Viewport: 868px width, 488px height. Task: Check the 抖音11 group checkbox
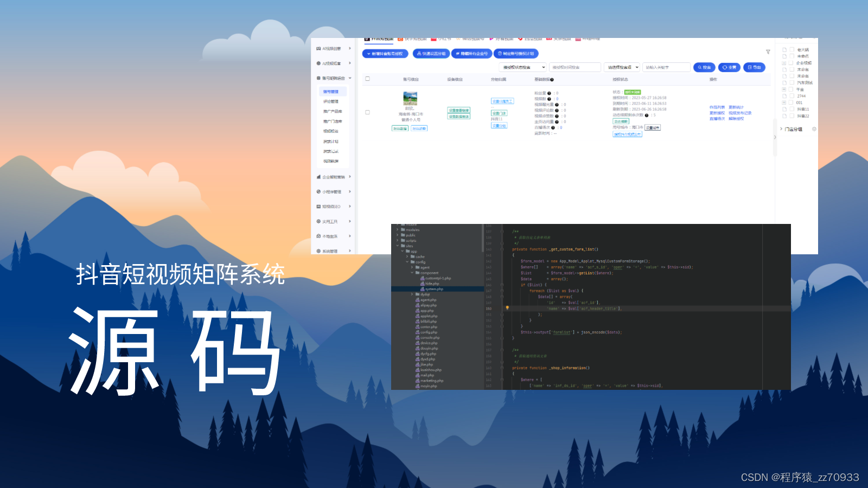pyautogui.click(x=792, y=109)
